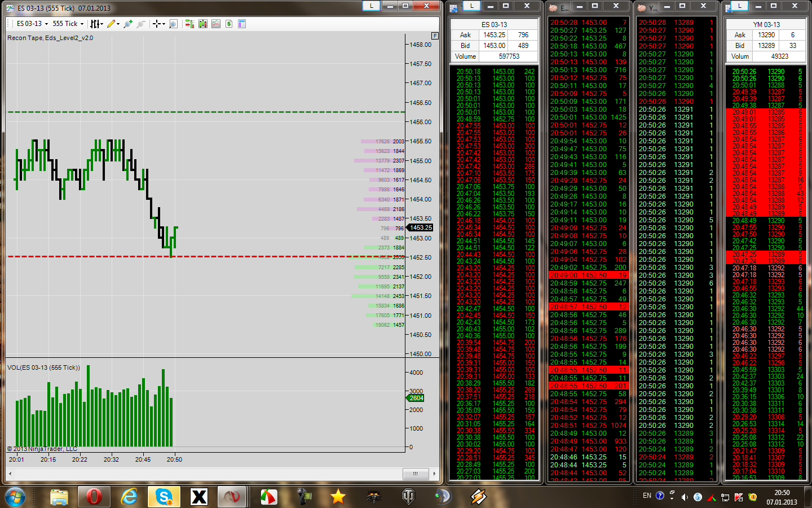Screen dimensions: 812x508
Task: Open the chart style bars dropdown
Action: [x=97, y=24]
